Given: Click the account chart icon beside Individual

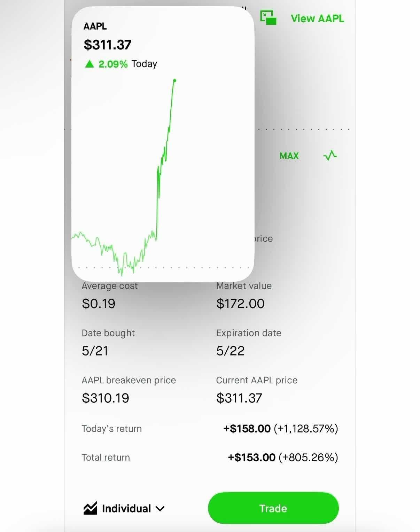Looking at the screenshot, I should 90,509.
